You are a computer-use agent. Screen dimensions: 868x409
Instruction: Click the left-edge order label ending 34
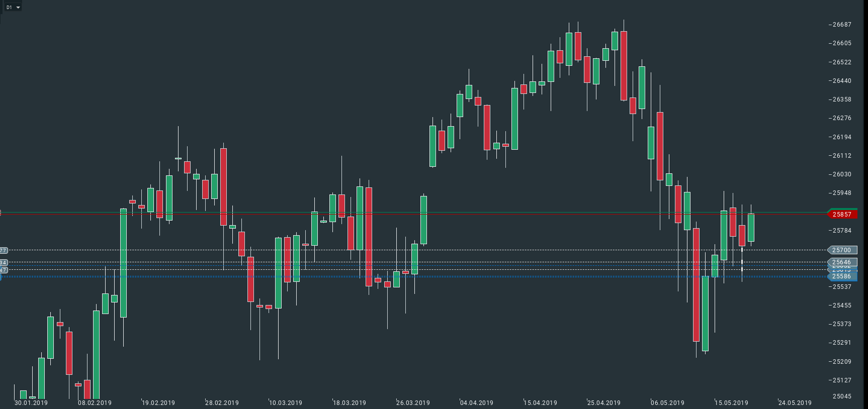click(4, 262)
